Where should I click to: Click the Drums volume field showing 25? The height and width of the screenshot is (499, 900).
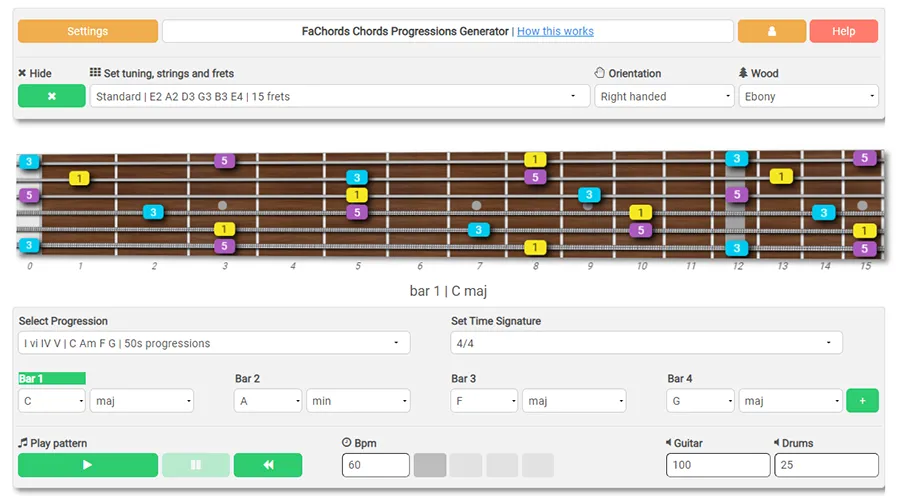pyautogui.click(x=826, y=465)
